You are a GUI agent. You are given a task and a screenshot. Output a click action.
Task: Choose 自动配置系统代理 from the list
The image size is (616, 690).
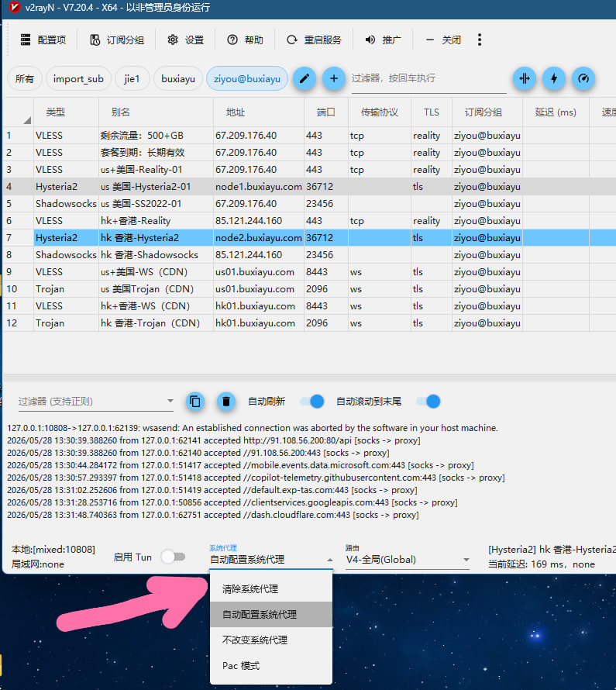[x=271, y=615]
